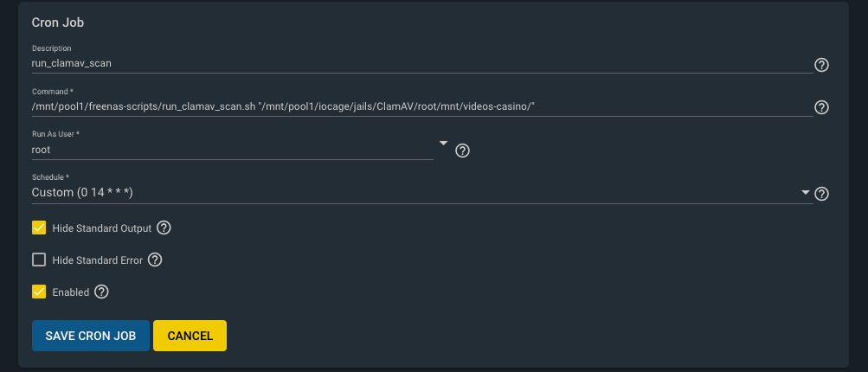
Task: Open help tooltip for Description field
Action: 821,66
